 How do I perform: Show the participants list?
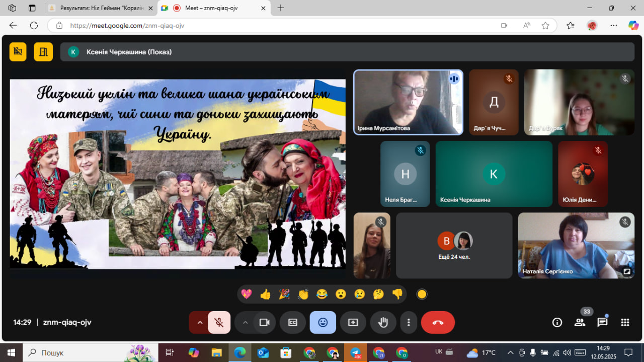tap(580, 323)
